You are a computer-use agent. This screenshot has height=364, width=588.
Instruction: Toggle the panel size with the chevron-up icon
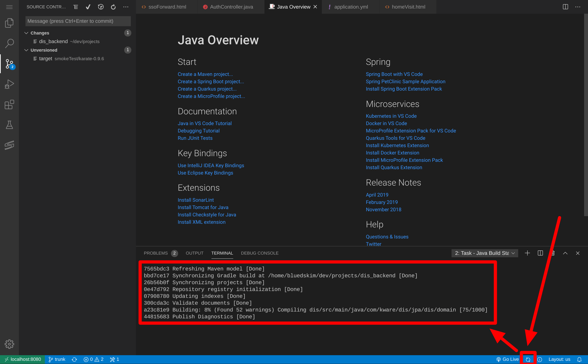pos(565,253)
